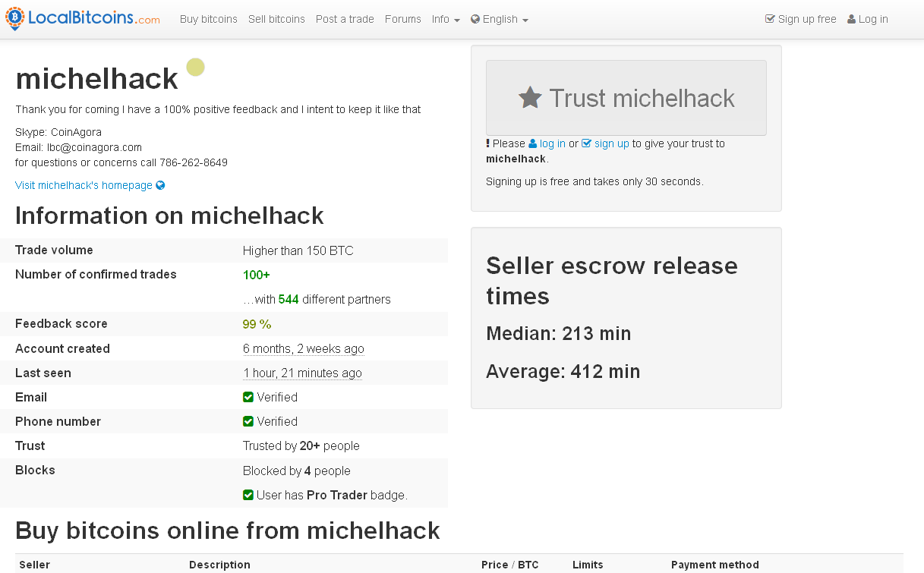Click the '544' different partners count
This screenshot has height=573, width=924.
click(289, 299)
